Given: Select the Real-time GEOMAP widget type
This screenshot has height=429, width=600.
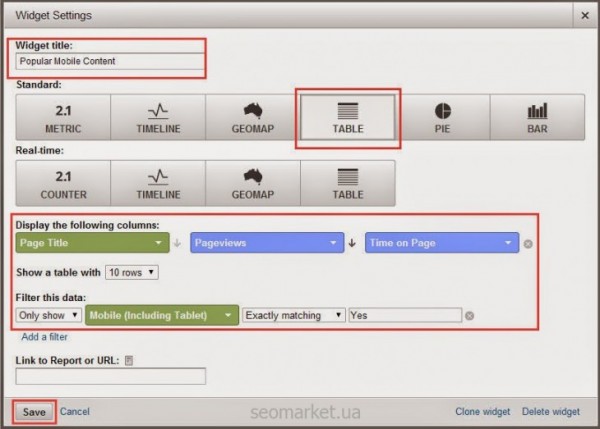Looking at the screenshot, I should (x=253, y=183).
